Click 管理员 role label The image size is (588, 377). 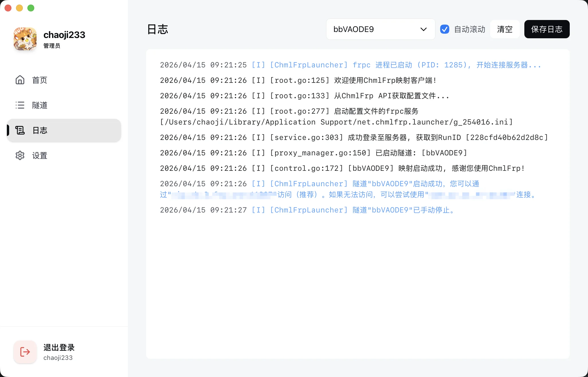[x=52, y=46]
